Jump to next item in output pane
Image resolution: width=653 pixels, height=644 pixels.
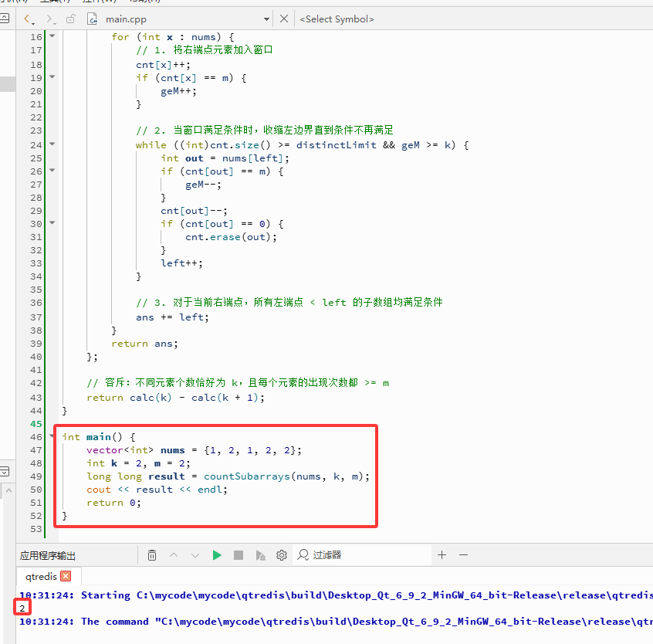pos(195,555)
